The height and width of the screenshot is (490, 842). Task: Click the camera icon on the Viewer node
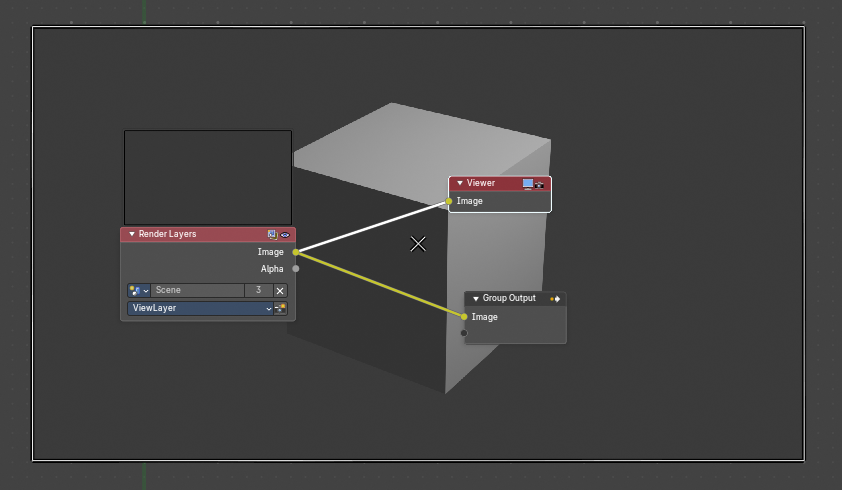coord(540,185)
